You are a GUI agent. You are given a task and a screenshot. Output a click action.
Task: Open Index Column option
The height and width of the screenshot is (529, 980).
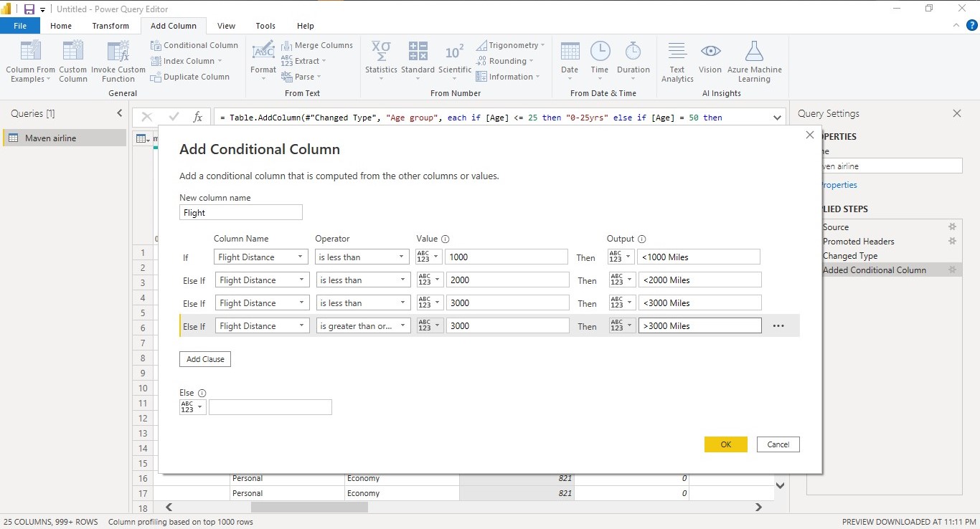click(188, 61)
